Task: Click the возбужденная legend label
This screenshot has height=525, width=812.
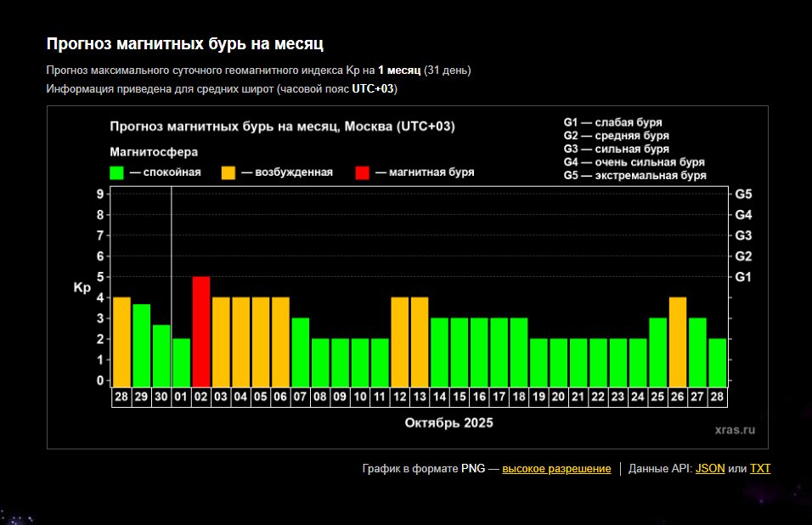Action: (x=294, y=172)
